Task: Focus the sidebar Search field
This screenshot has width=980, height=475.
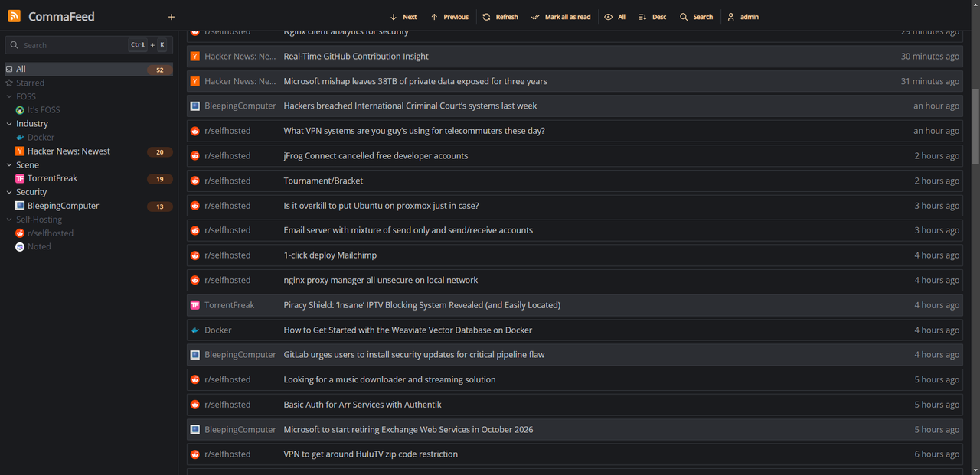Action: tap(89, 45)
